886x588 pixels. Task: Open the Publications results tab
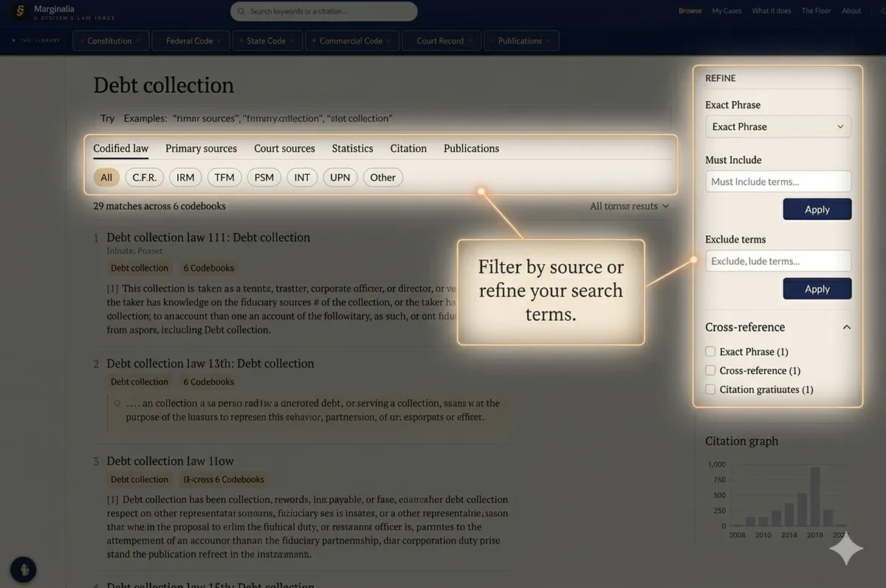[x=471, y=148]
